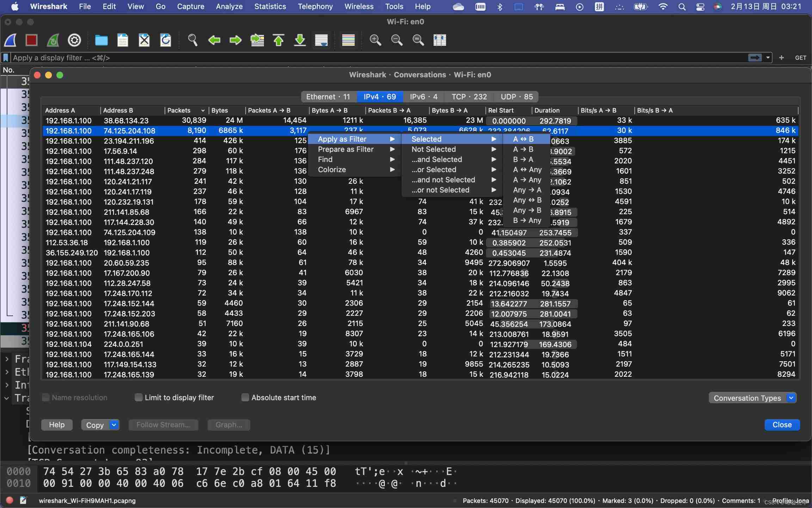Sort by Packets column header
The image size is (812, 508).
click(186, 110)
